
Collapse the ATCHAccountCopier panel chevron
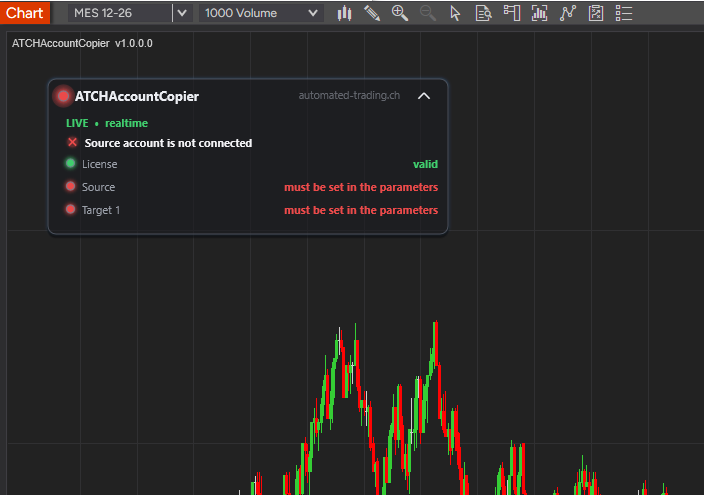(x=424, y=96)
